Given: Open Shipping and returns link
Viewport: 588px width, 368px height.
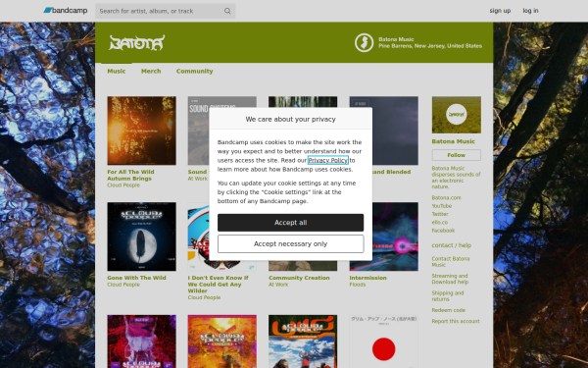Looking at the screenshot, I should [448, 296].
